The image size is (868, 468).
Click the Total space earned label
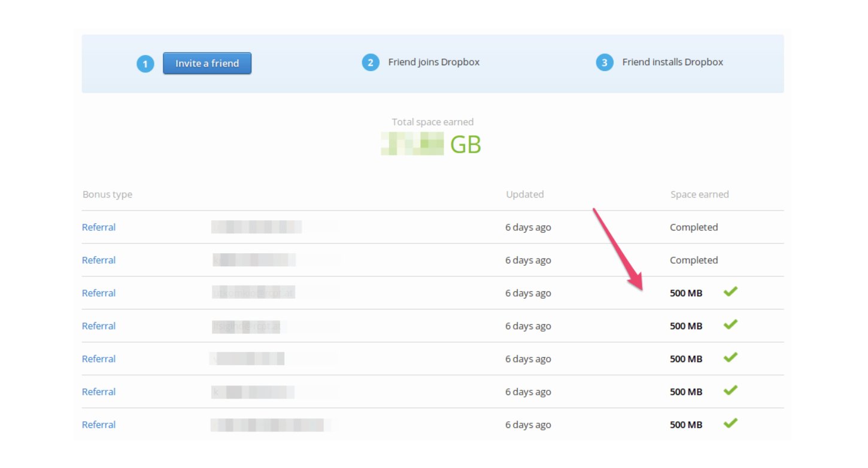(x=433, y=122)
